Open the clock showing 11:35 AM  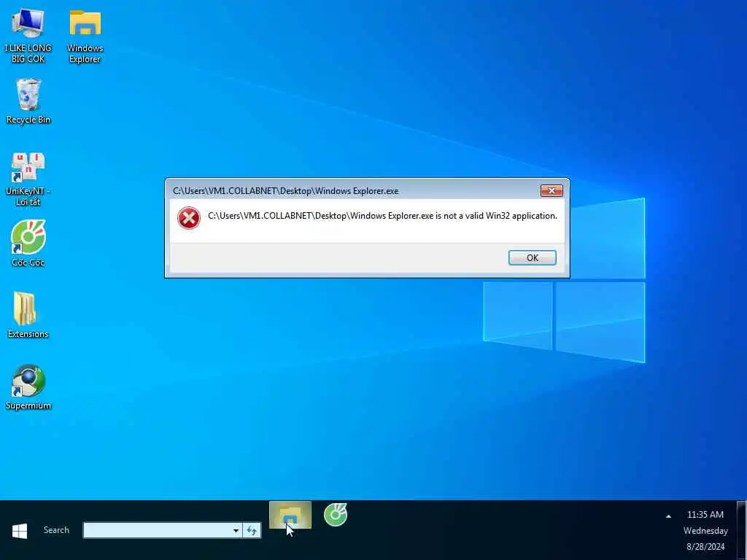[x=705, y=514]
